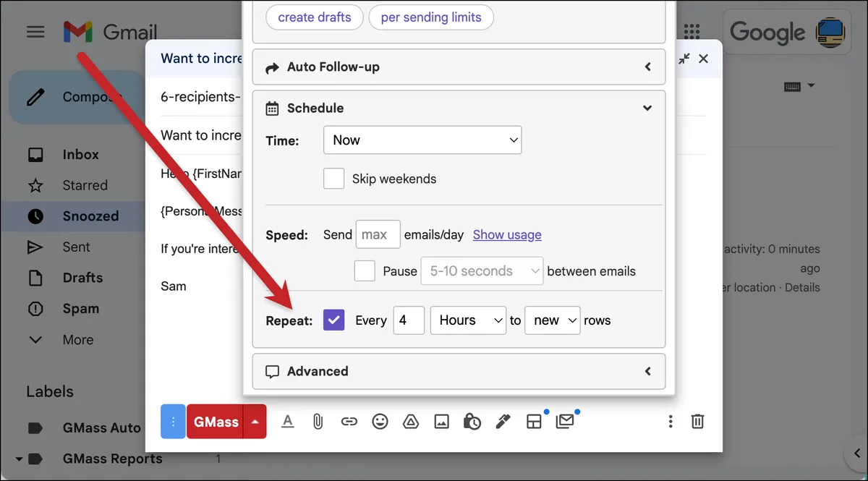The height and width of the screenshot is (481, 868).
Task: Open the emoji picker icon
Action: 380,422
